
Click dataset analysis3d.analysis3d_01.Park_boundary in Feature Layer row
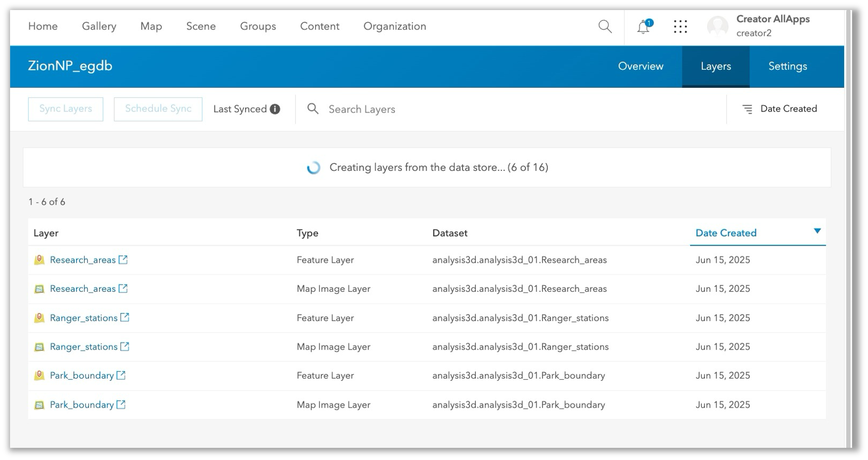pos(519,375)
